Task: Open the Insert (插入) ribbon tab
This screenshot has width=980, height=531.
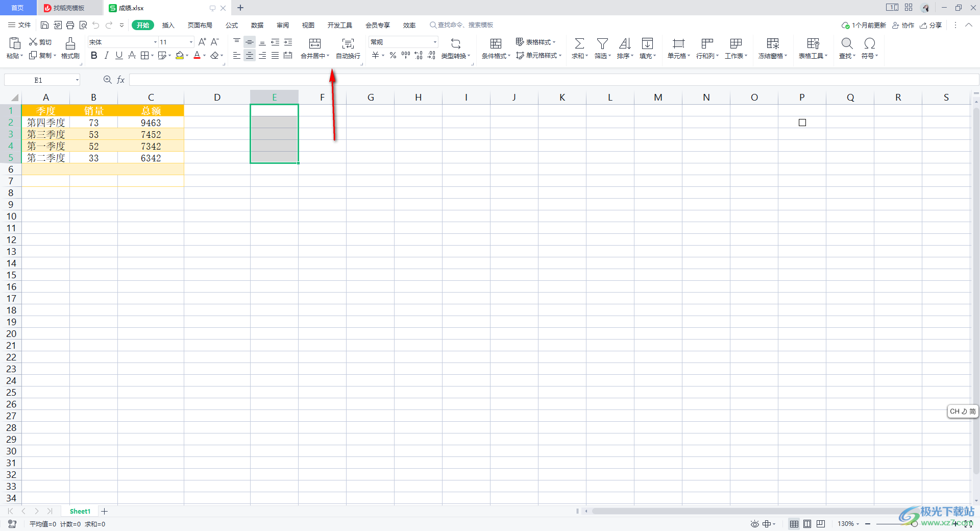Action: coord(168,25)
